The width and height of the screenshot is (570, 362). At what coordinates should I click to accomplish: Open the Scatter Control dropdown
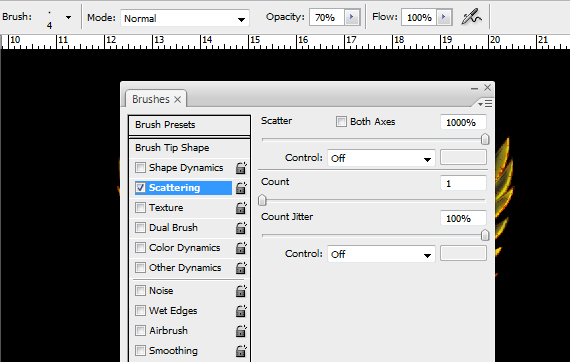[x=381, y=158]
